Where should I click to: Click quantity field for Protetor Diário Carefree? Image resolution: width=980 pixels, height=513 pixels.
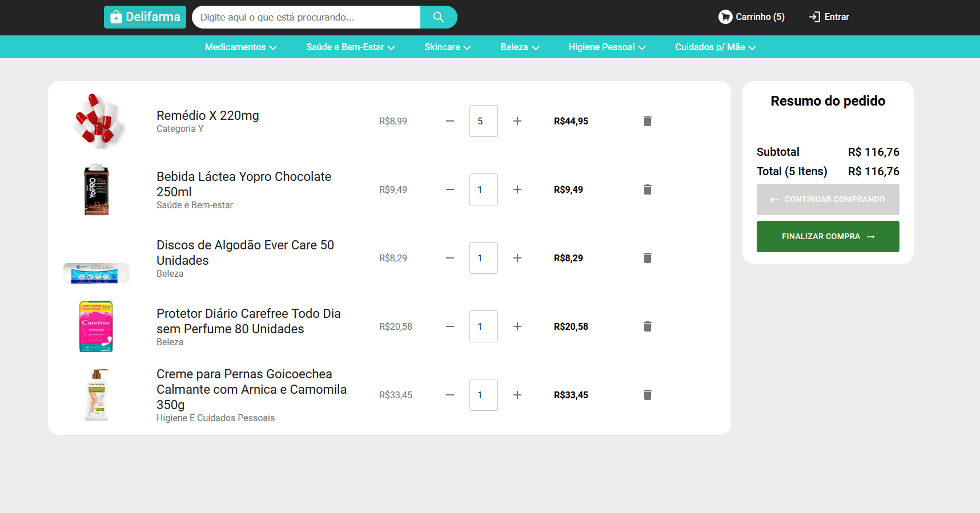tap(484, 326)
